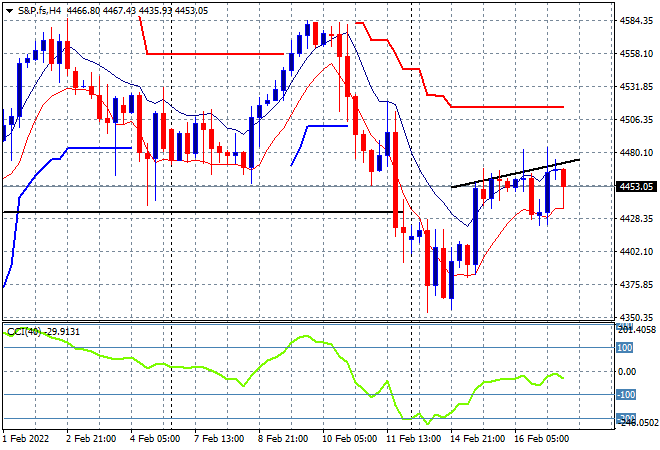This screenshot has height=450, width=660.
Task: Click the CCI 100 level label
Action: (x=625, y=348)
